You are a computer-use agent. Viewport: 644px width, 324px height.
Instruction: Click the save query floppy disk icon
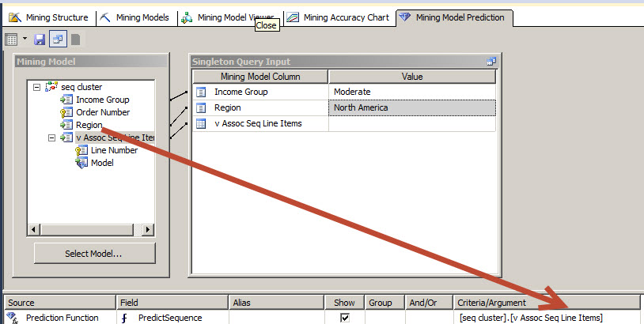[40, 40]
